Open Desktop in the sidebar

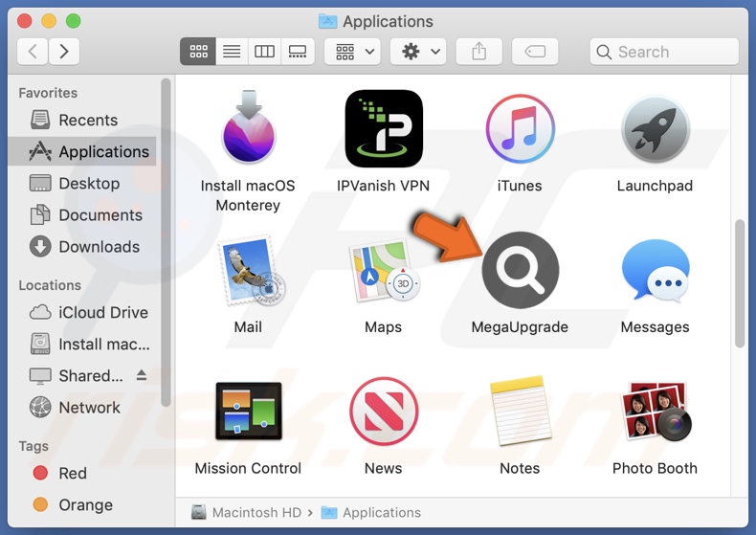(82, 183)
